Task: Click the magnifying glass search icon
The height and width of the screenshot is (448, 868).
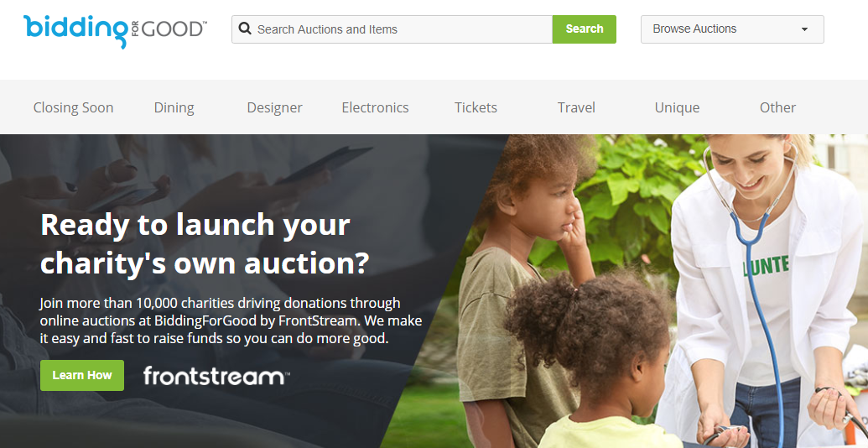Action: click(x=245, y=29)
